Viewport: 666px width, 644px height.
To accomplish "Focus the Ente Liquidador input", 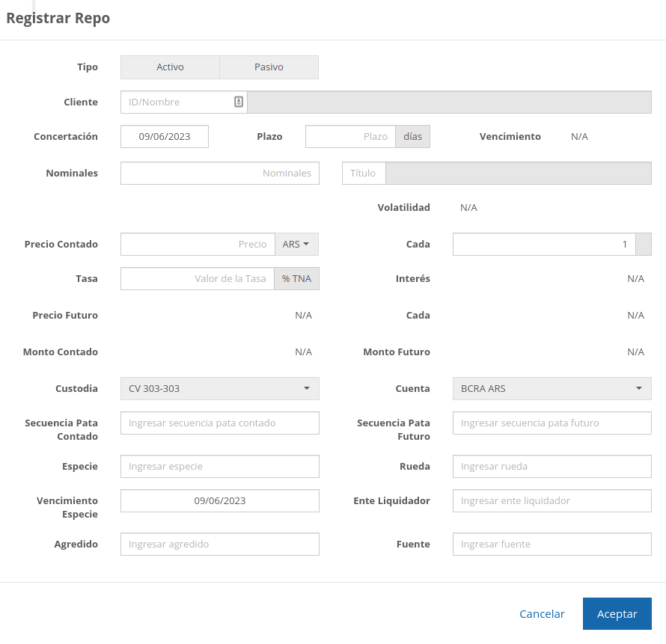I will (552, 500).
